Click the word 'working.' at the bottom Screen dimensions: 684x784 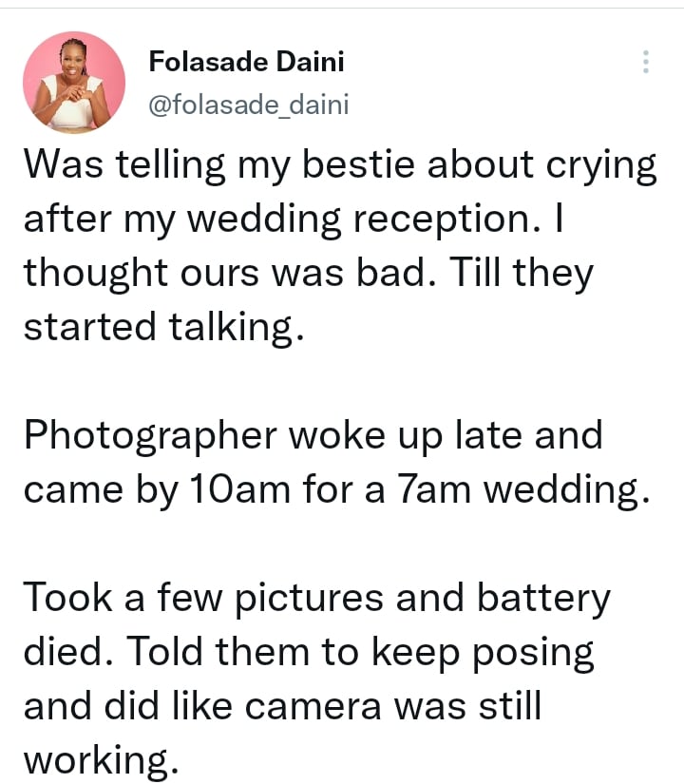[101, 760]
